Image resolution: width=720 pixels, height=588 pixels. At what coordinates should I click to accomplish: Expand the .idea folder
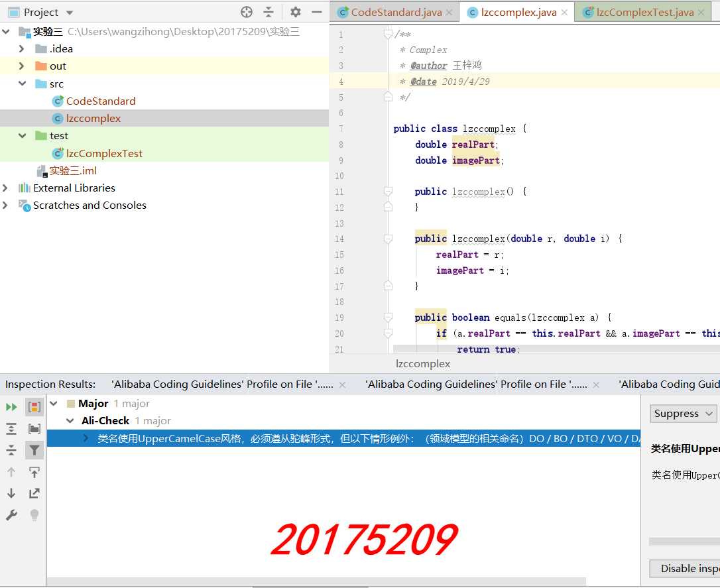pyautogui.click(x=22, y=48)
